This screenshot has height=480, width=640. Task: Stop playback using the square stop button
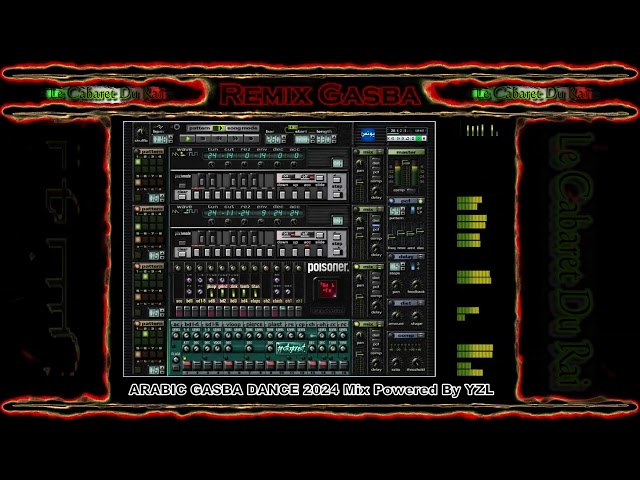(204, 139)
